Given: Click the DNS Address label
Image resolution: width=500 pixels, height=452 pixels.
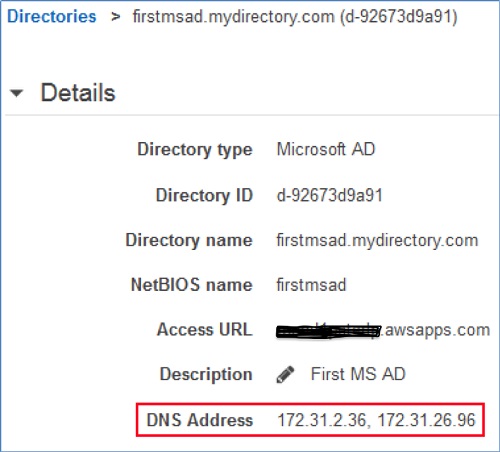Looking at the screenshot, I should 200,420.
